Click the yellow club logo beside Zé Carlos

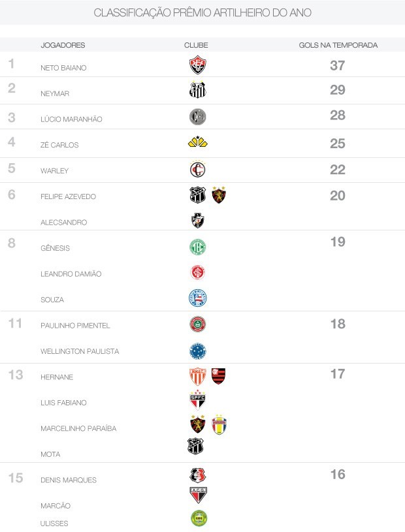point(197,142)
